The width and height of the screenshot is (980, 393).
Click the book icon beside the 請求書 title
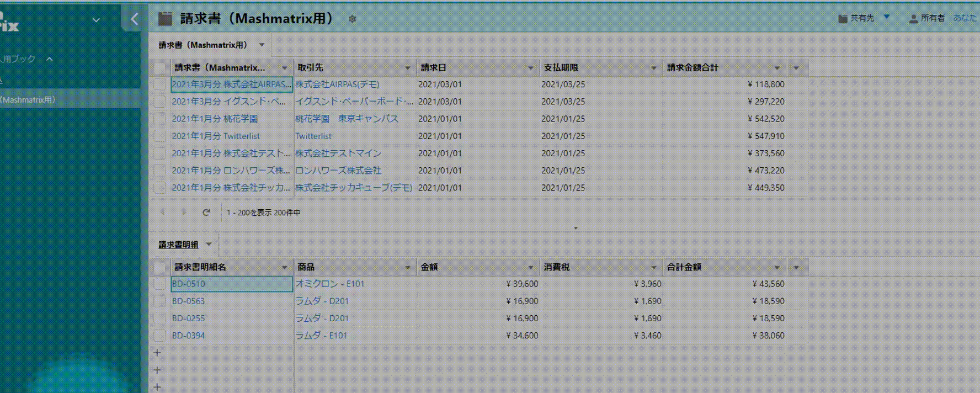pyautogui.click(x=165, y=19)
